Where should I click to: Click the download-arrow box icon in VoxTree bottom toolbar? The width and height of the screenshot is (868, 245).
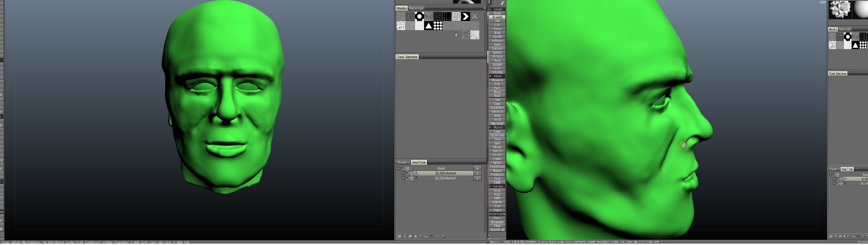(437, 237)
